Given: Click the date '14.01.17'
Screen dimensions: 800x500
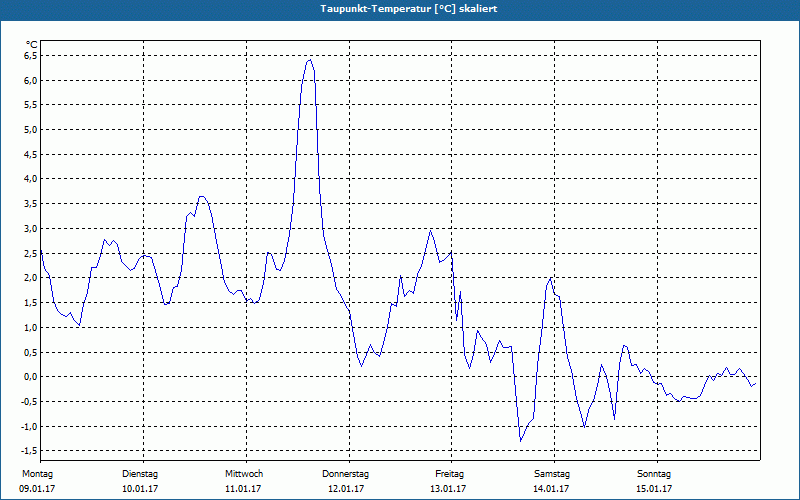Looking at the screenshot, I should 551,489.
